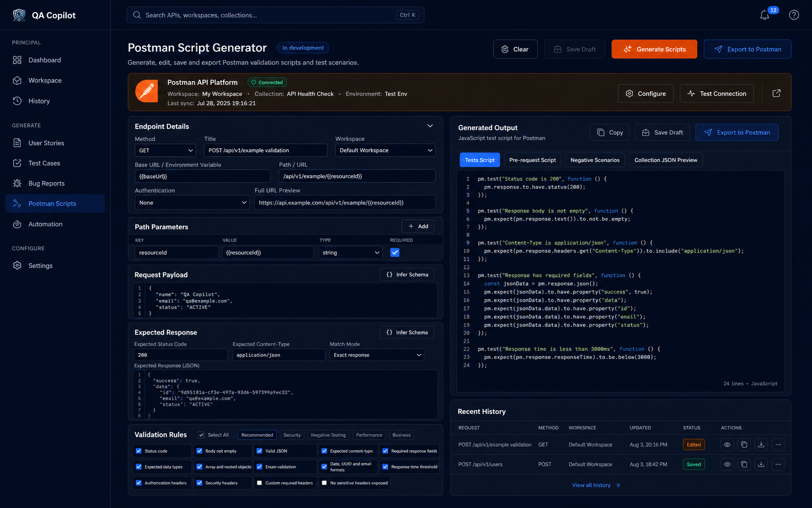Open the Workspace Default Workspace dropdown
This screenshot has height=508, width=812.
click(385, 151)
